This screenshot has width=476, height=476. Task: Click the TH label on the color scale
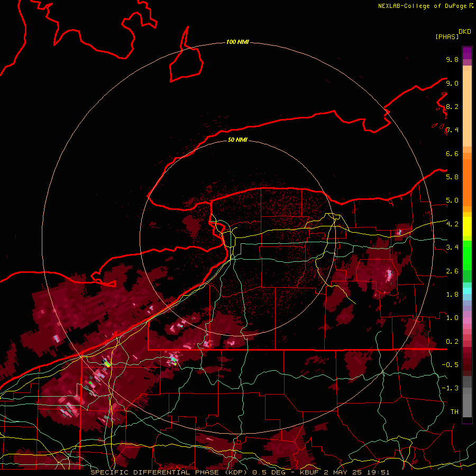pyautogui.click(x=454, y=411)
